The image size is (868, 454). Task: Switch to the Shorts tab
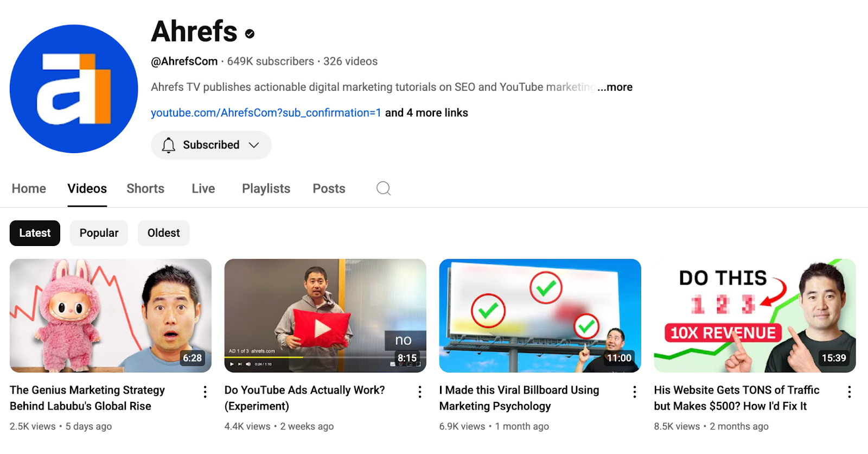(x=145, y=188)
